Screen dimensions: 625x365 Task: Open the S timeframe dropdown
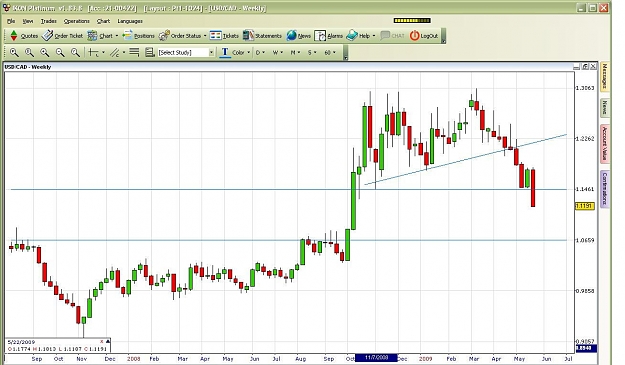coord(312,53)
